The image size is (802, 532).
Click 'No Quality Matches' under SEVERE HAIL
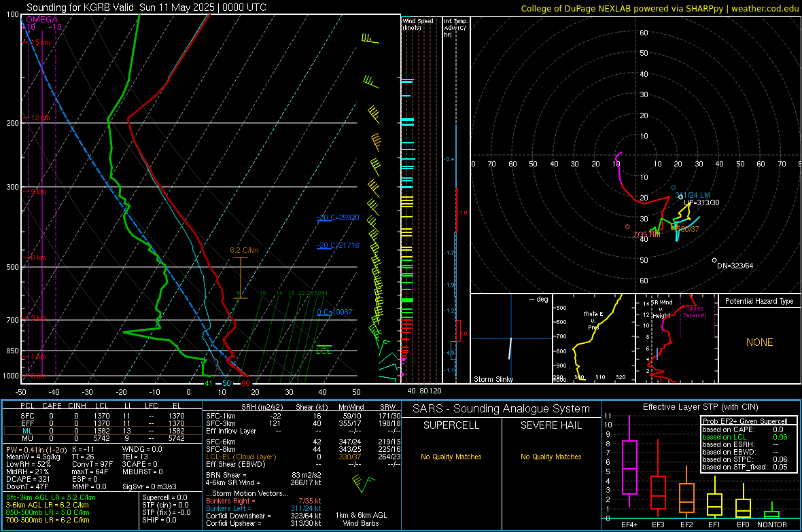tap(551, 457)
